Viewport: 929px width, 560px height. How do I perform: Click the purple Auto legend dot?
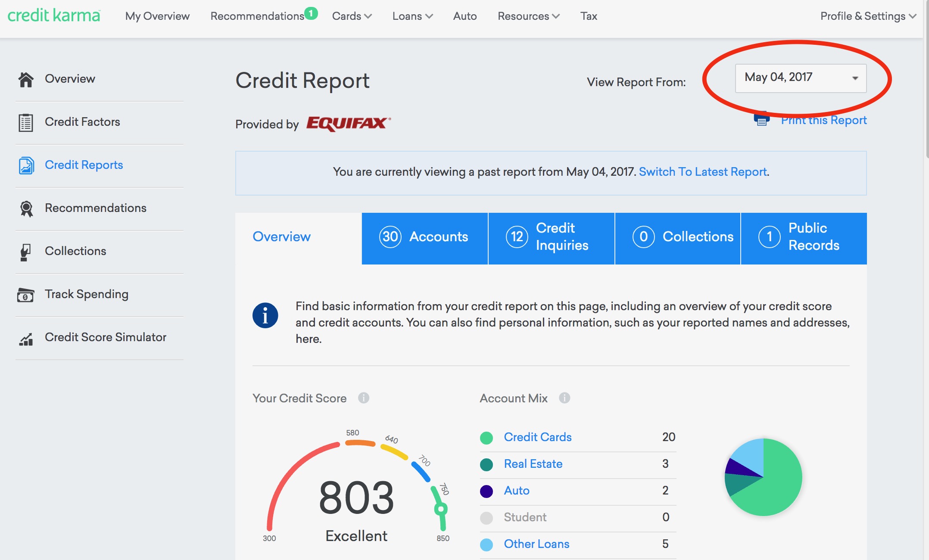coord(486,491)
